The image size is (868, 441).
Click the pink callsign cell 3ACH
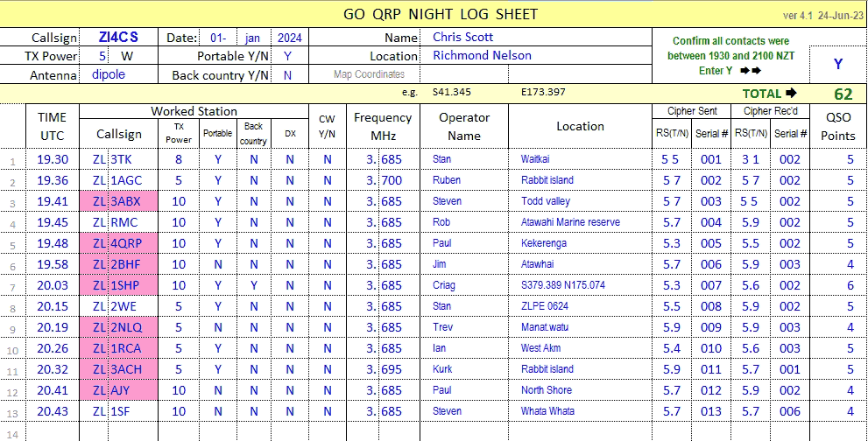click(x=133, y=369)
